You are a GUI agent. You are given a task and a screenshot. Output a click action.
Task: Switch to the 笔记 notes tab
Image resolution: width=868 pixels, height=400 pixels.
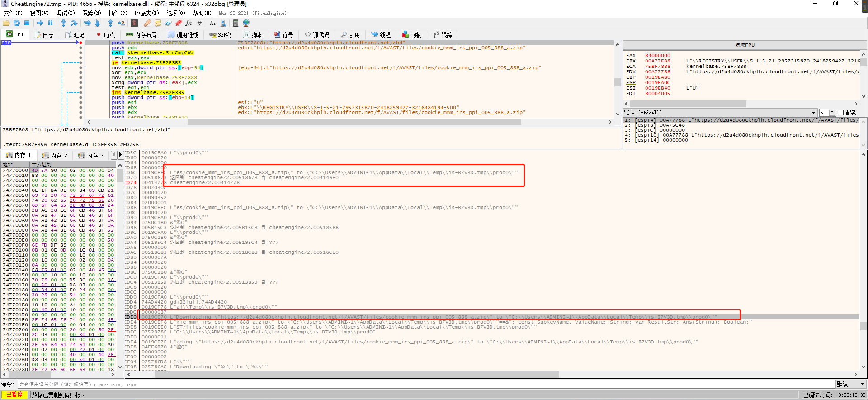pyautogui.click(x=75, y=34)
